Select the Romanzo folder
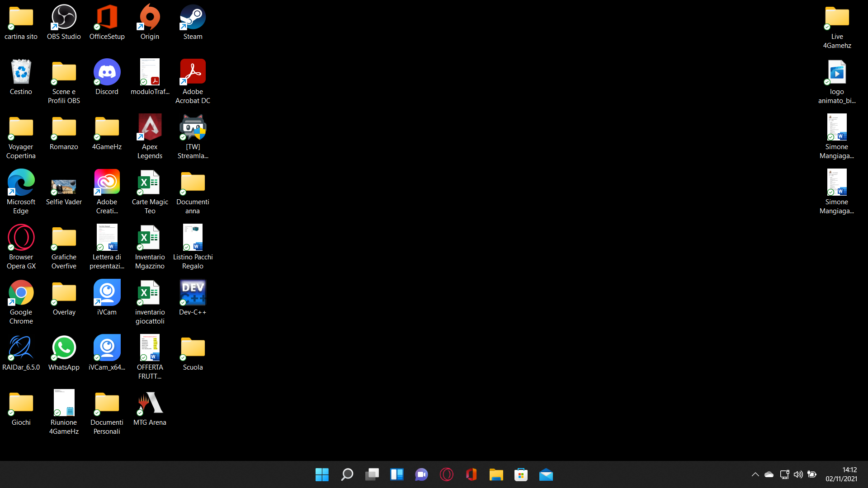 click(64, 133)
